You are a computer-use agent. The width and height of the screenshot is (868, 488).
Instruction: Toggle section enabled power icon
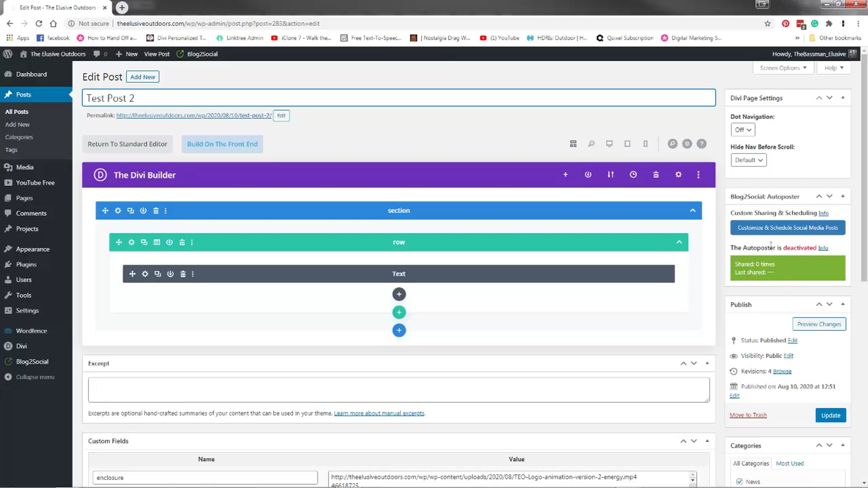pyautogui.click(x=143, y=210)
